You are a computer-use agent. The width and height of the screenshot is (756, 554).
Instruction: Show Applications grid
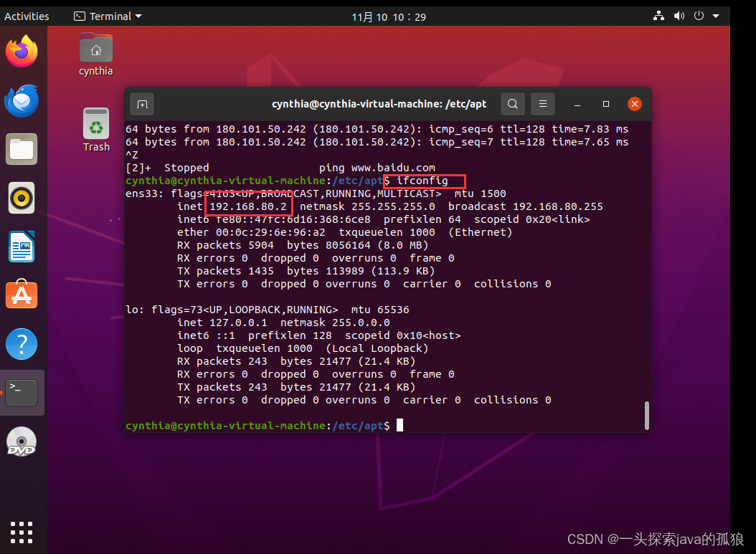point(22,532)
